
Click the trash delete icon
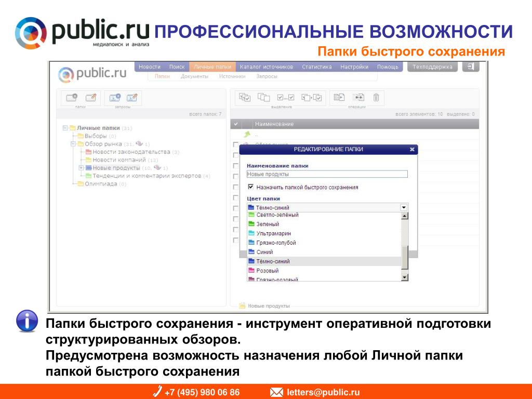coord(376,98)
